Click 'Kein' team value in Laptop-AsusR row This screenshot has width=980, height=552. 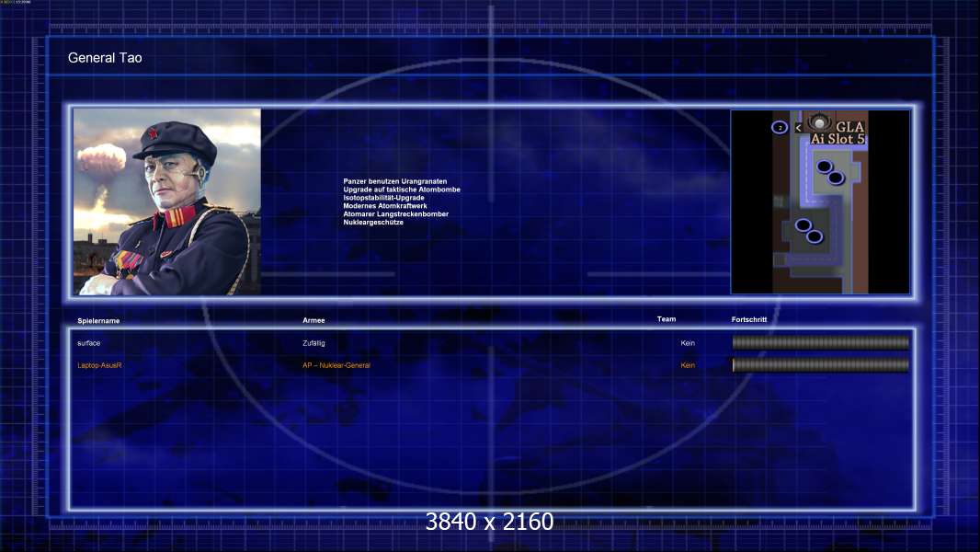coord(688,365)
